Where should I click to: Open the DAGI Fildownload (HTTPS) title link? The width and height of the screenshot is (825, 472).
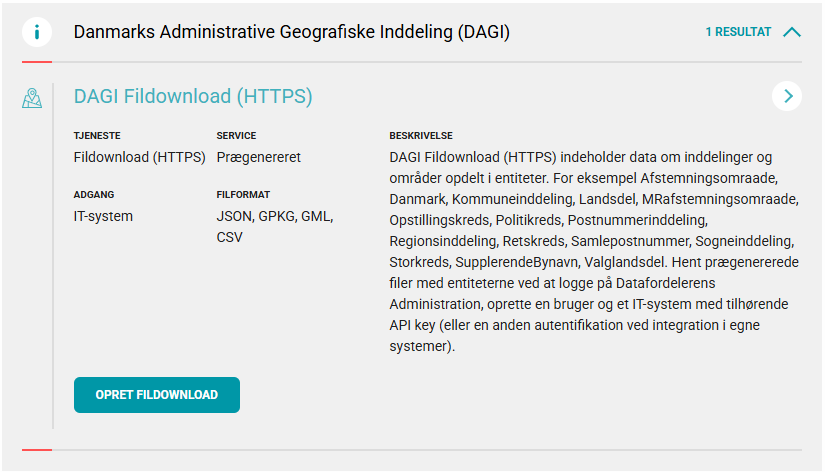(193, 96)
